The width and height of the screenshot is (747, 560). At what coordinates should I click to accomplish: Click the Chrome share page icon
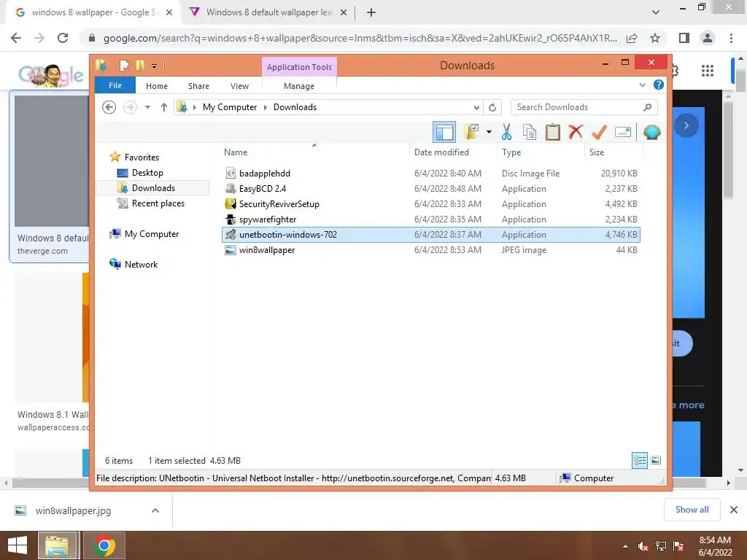[632, 38]
